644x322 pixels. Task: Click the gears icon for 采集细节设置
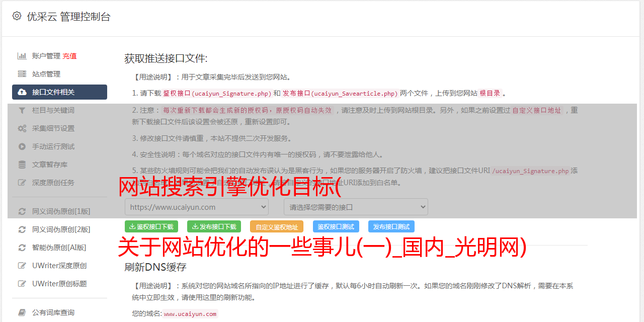click(22, 128)
